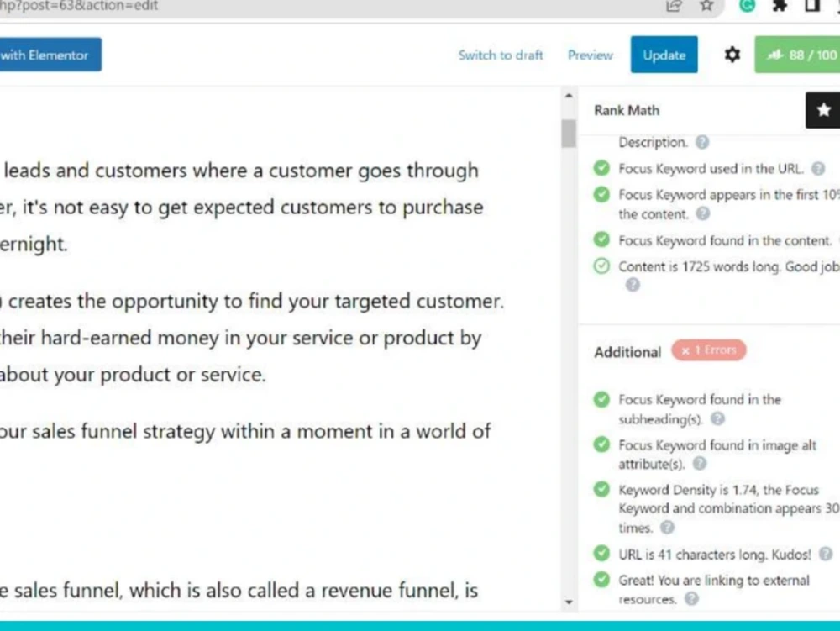Click the browser address bar URL
The image size is (840, 631).
pyautogui.click(x=79, y=6)
